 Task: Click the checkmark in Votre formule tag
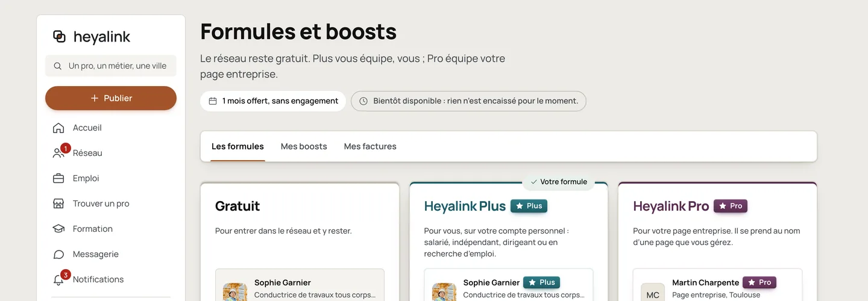[533, 182]
